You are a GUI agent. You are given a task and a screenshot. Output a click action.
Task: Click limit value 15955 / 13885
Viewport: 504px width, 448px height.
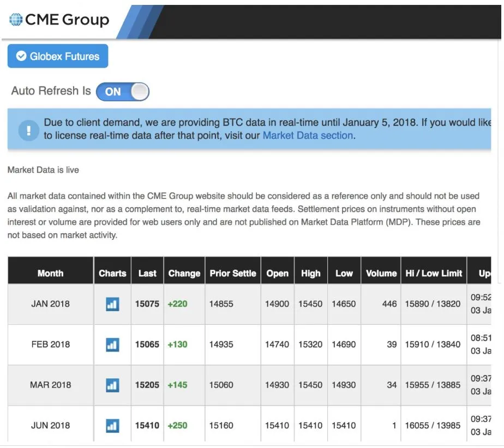(x=433, y=385)
